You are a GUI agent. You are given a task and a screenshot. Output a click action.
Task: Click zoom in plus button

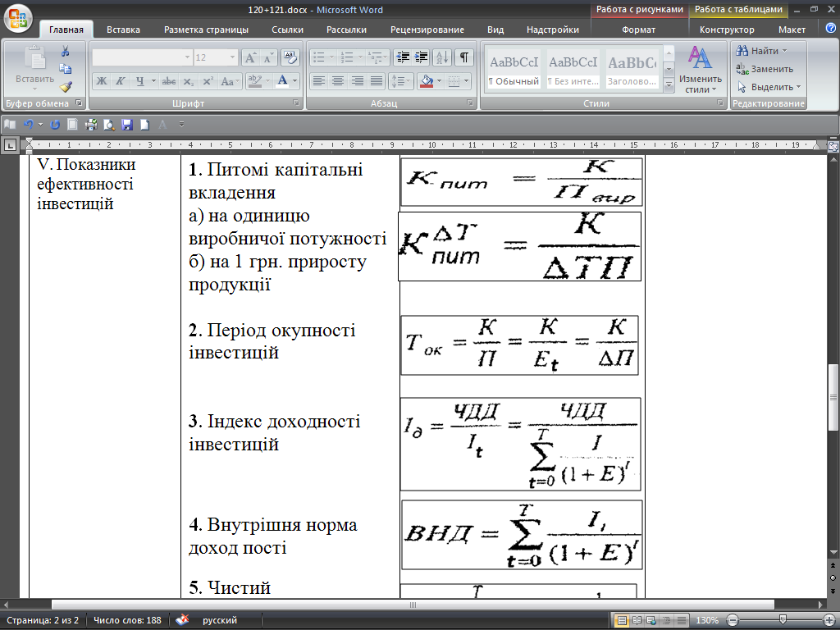pyautogui.click(x=830, y=620)
